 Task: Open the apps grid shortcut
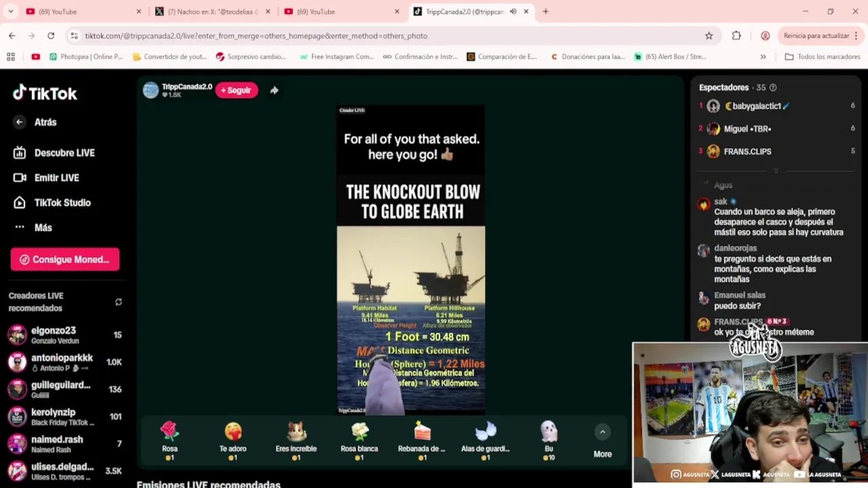coord(10,57)
